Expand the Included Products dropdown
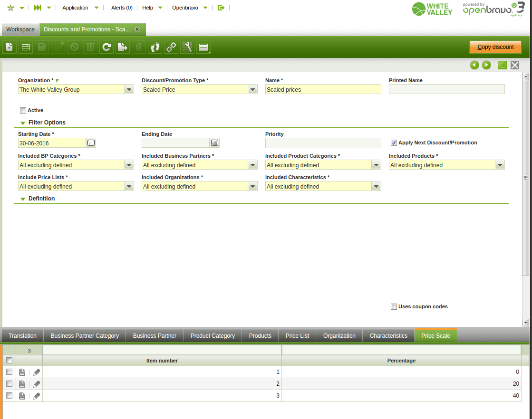Screen dimensions: 532x419 coord(500,165)
